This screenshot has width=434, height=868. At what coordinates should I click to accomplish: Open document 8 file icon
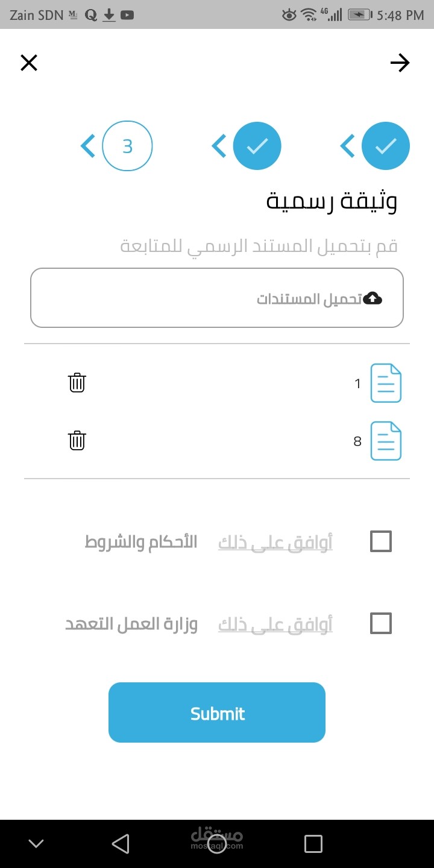[x=386, y=441]
